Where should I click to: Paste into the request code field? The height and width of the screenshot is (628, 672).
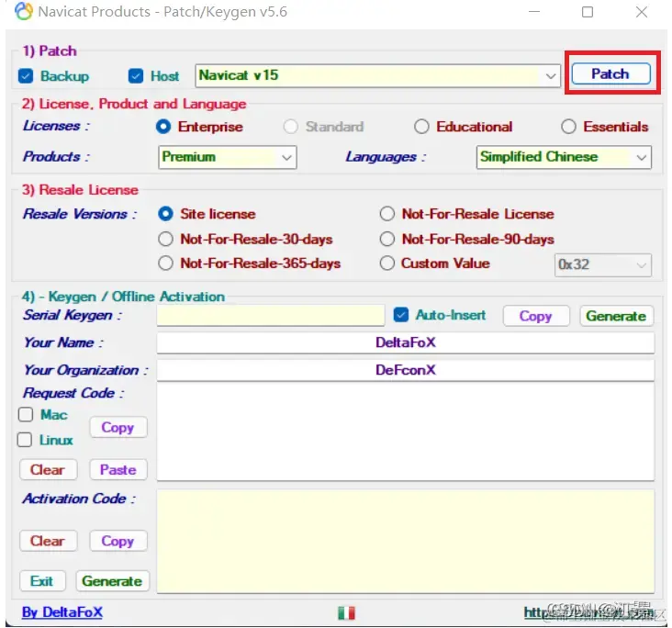(x=118, y=470)
